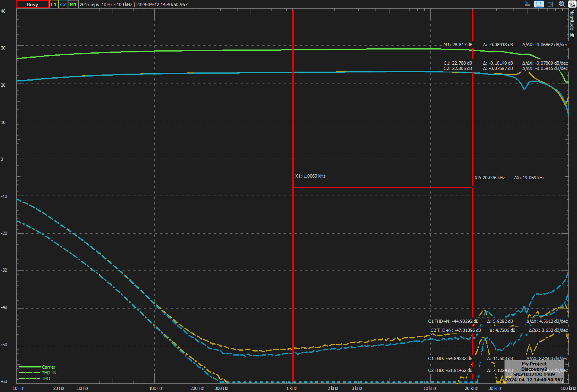Toggle the vertical Y cursors tool

click(x=550, y=4)
